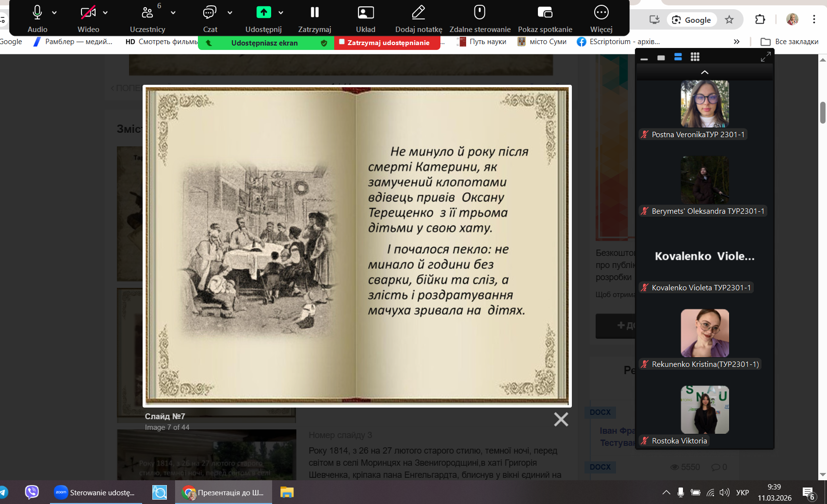Click the browser page vertical scrollbar
The image size is (827, 504).
823,112
